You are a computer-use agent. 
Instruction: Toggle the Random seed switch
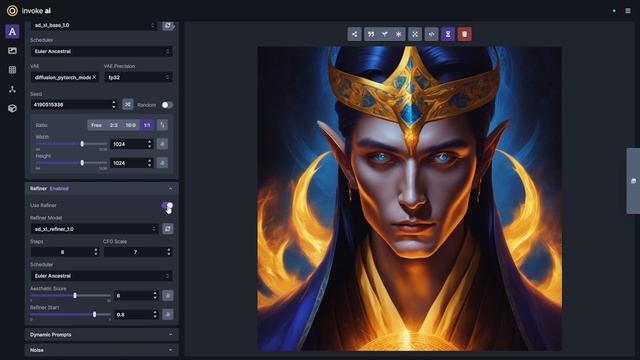pyautogui.click(x=167, y=105)
